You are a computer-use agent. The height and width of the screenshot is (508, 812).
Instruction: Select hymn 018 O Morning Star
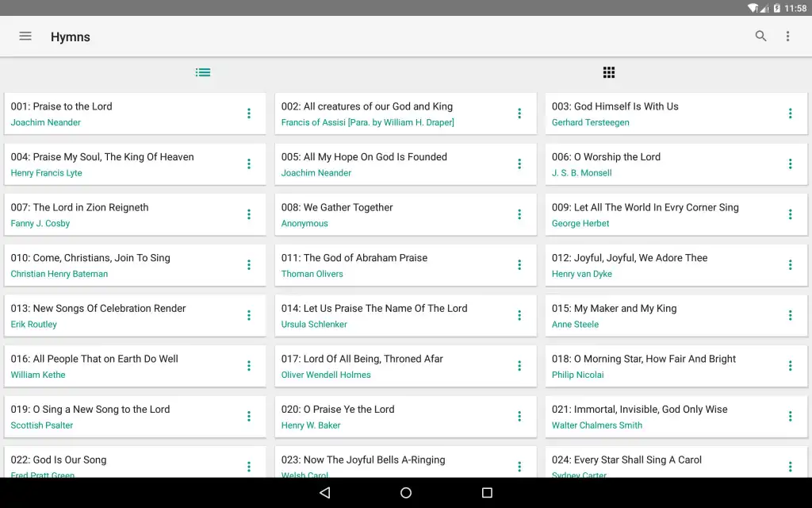658,366
